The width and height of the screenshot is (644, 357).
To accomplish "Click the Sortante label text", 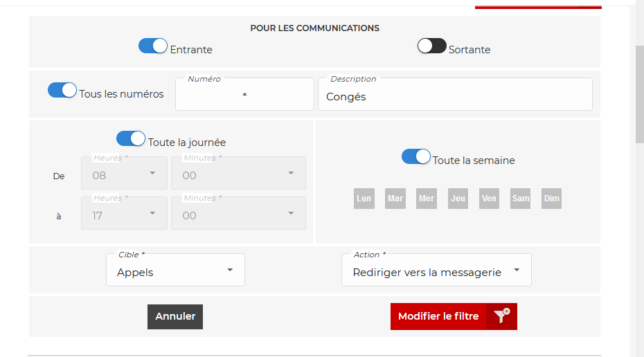I will click(469, 50).
